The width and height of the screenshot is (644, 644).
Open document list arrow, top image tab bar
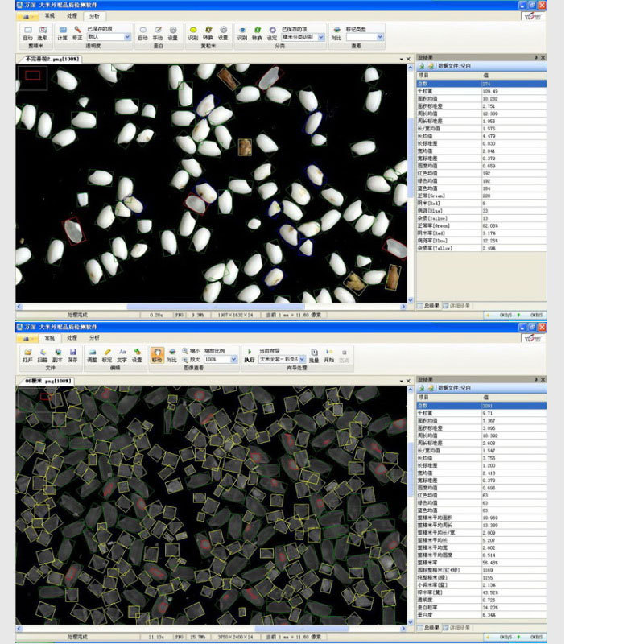tap(401, 60)
